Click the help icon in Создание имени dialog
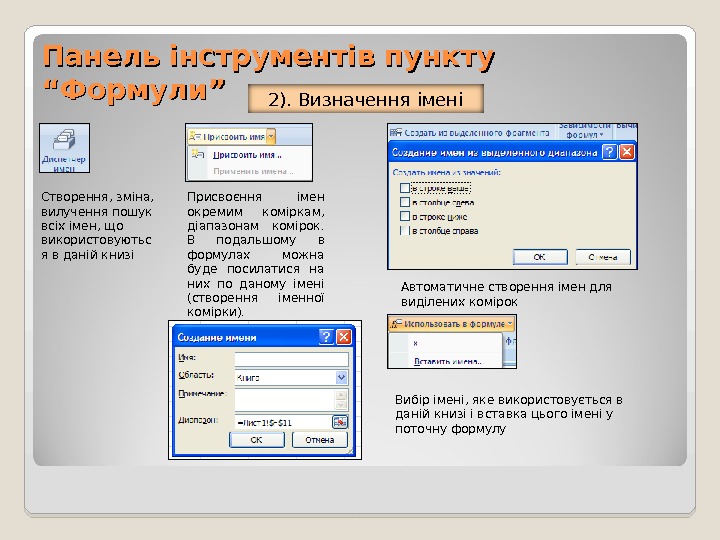The width and height of the screenshot is (720, 540). pos(326,337)
